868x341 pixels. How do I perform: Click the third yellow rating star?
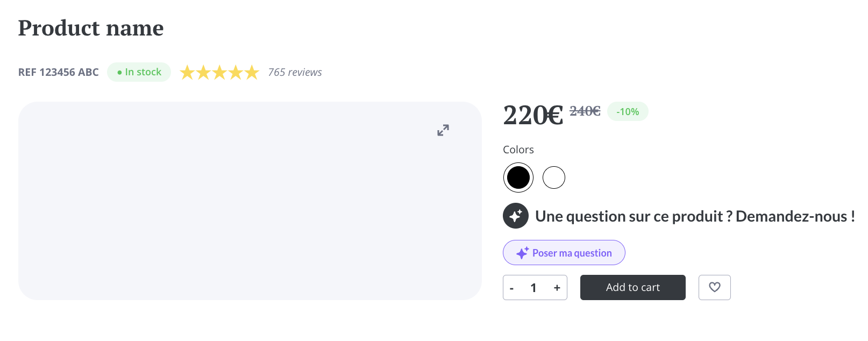point(219,72)
